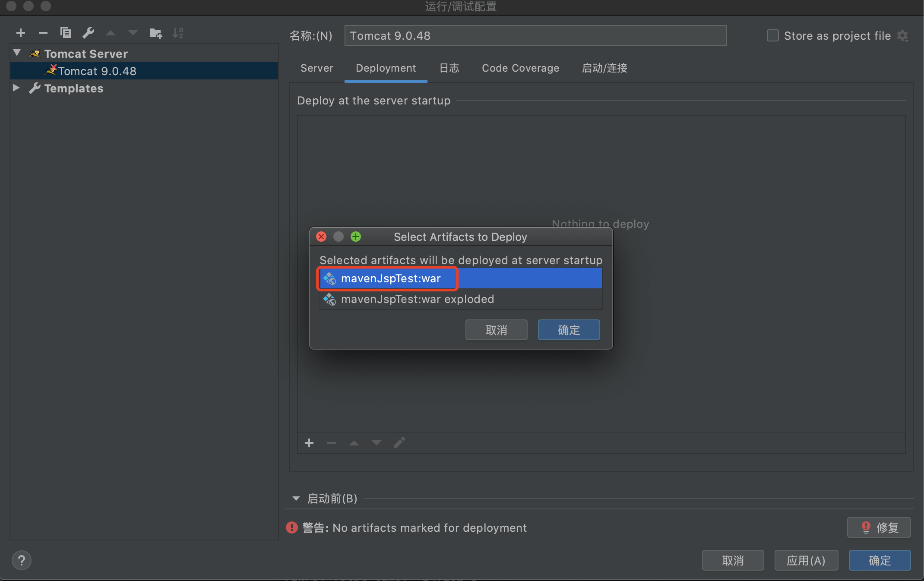Screen dimensions: 924x581
Task: Expand the Templates tree node
Action: click(16, 88)
